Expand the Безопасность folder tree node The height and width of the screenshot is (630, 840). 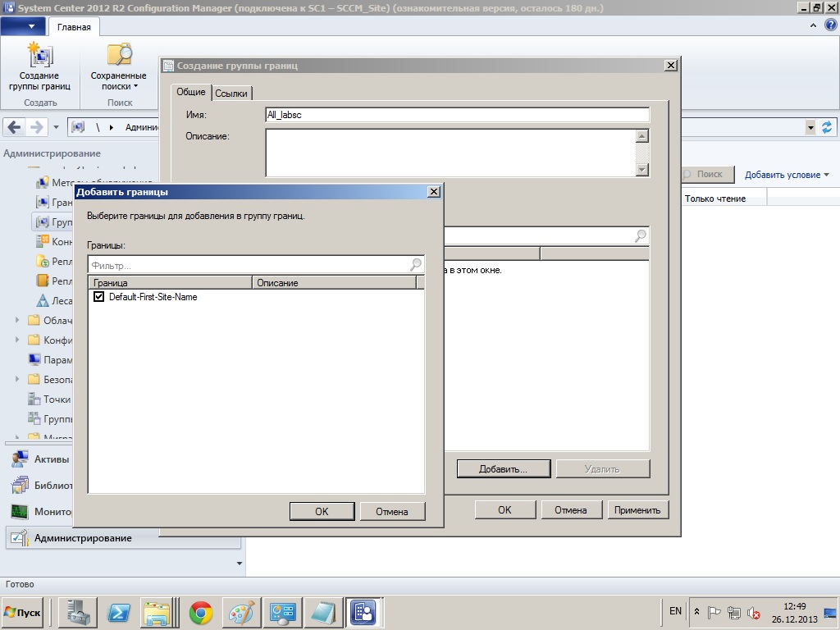[17, 379]
